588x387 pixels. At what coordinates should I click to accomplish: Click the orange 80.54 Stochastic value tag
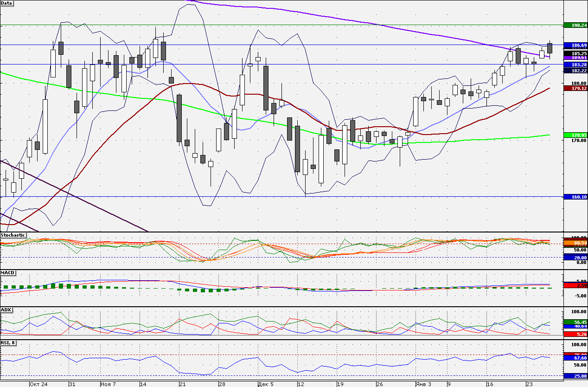pos(575,243)
